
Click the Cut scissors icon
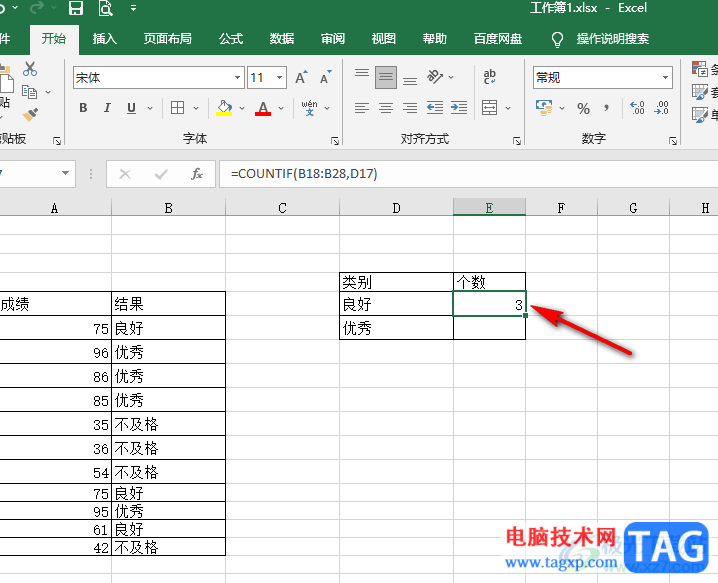pyautogui.click(x=30, y=69)
